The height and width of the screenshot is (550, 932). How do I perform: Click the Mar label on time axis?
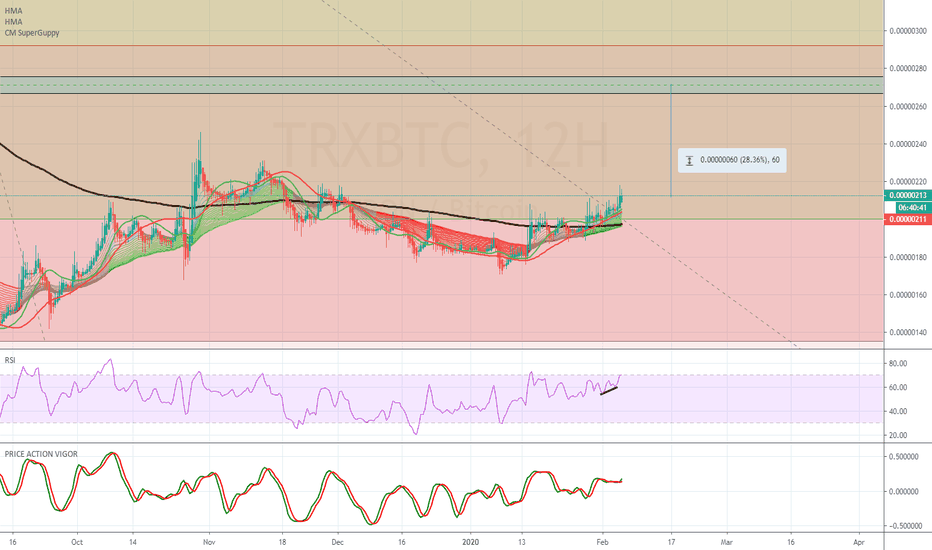point(726,542)
